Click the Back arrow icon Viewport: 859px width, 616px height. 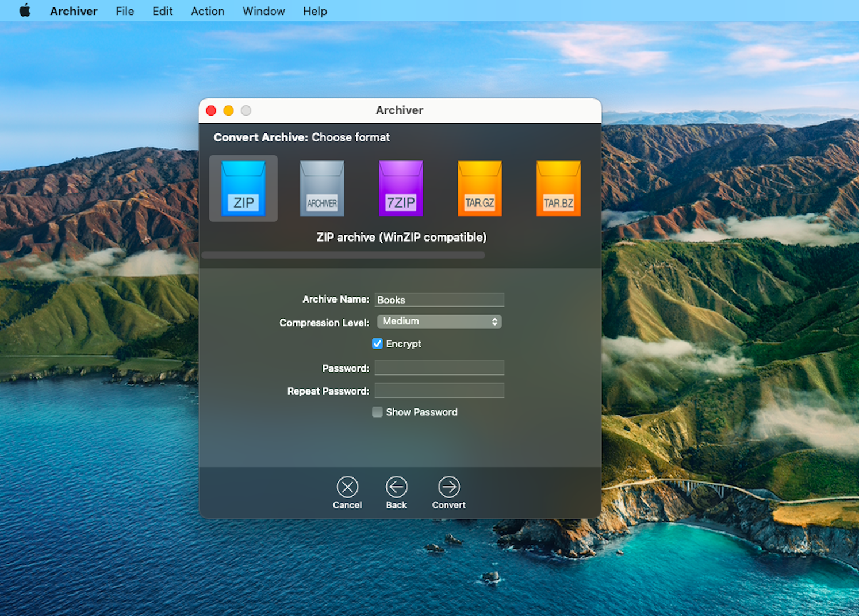[396, 487]
